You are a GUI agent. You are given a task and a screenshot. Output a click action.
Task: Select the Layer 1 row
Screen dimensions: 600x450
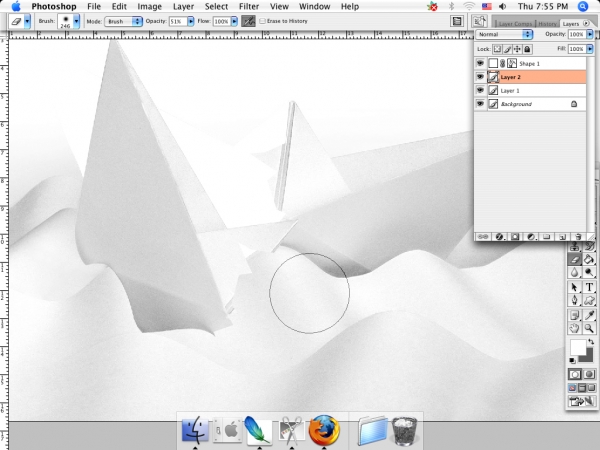(536, 90)
